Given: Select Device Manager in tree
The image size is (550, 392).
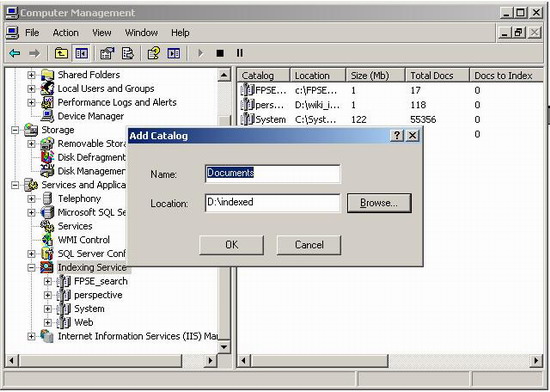Looking at the screenshot, I should pyautogui.click(x=90, y=116).
